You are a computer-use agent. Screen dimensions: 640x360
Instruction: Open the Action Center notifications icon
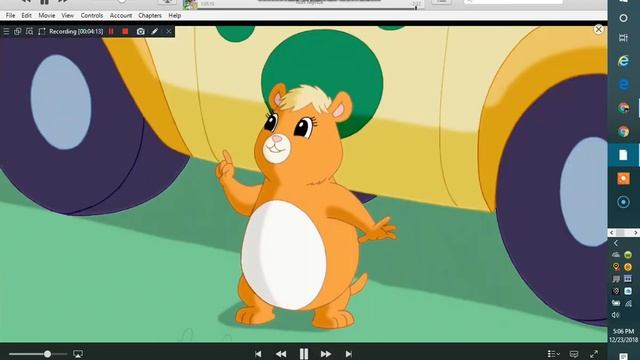(623, 356)
